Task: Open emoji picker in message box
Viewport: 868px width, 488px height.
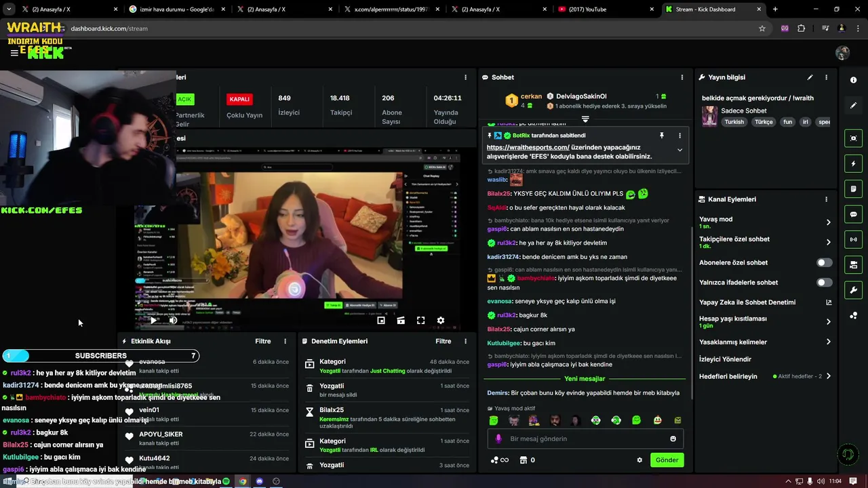Action: [x=673, y=439]
